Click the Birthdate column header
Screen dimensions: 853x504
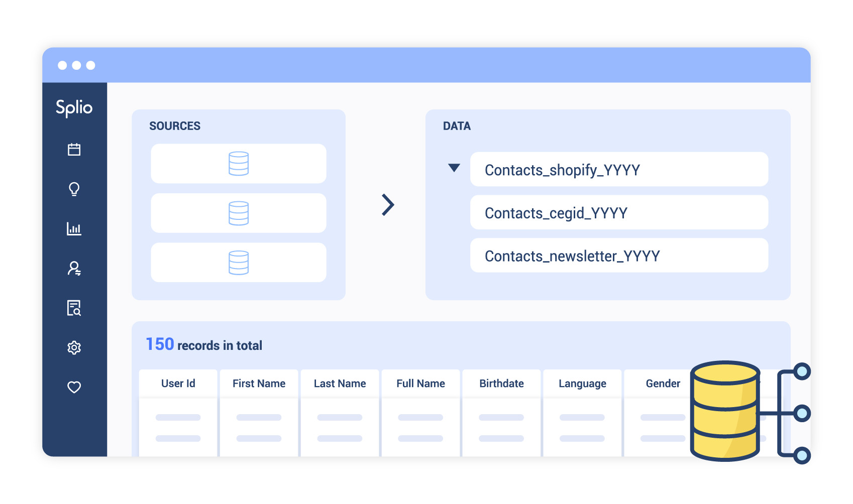(501, 384)
